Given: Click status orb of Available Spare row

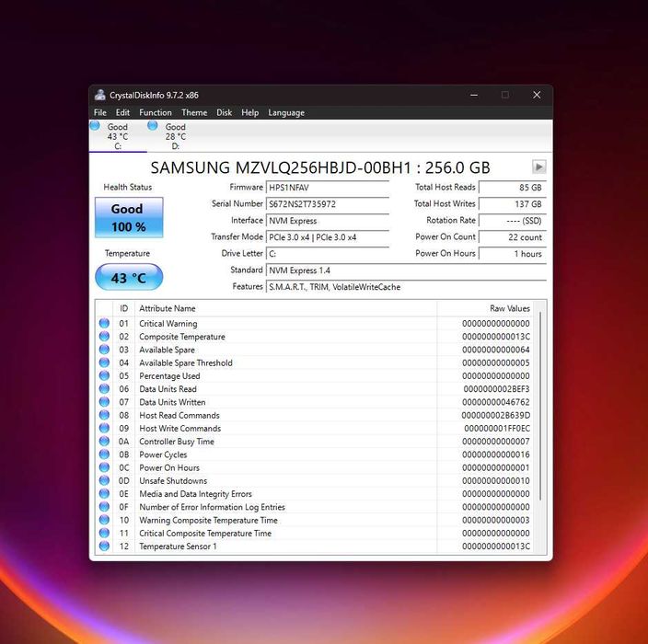Looking at the screenshot, I should click(104, 350).
